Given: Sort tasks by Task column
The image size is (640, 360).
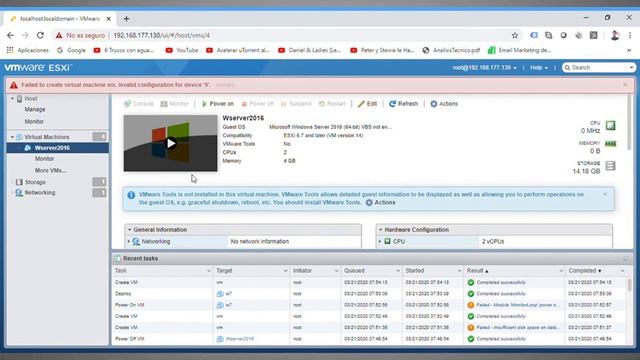Looking at the screenshot, I should (121, 271).
